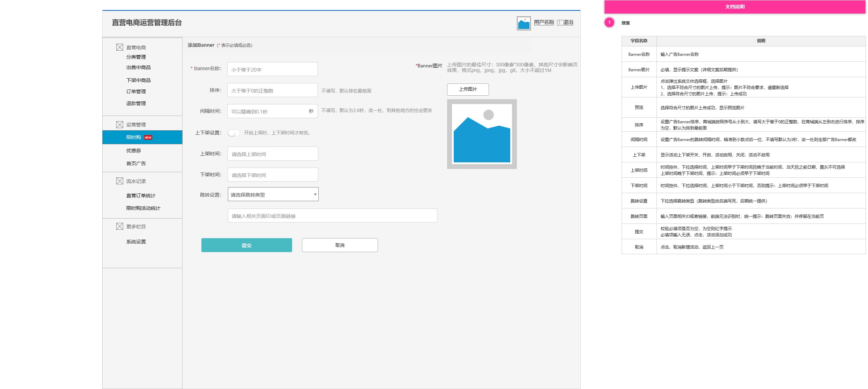The width and height of the screenshot is (868, 389).
Task: Open 系统设置 in the sidebar
Action: coord(136,242)
